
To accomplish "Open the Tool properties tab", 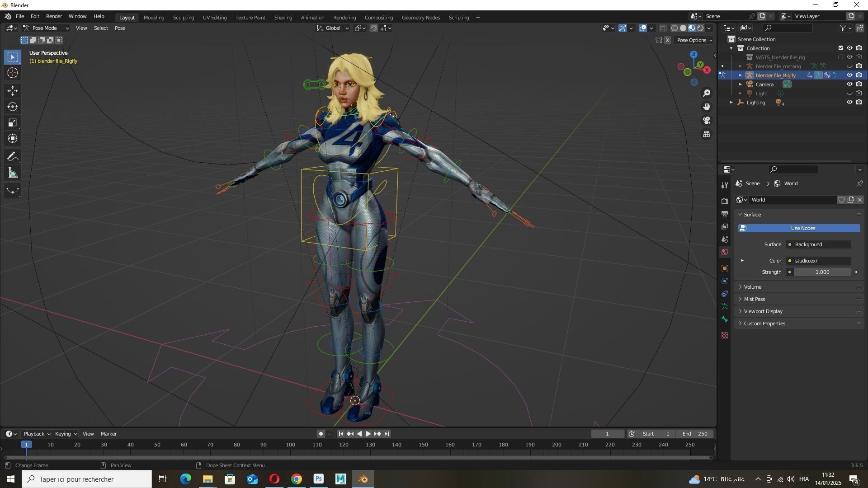I will tap(725, 185).
